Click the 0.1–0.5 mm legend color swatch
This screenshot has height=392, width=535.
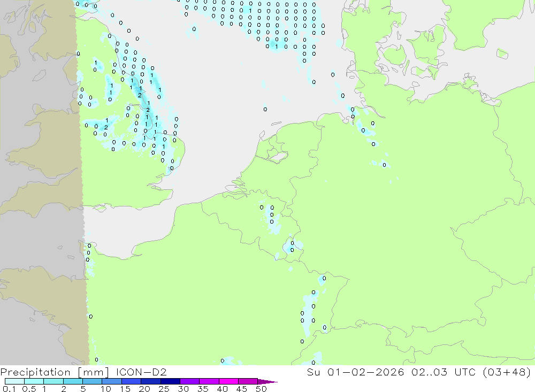[14, 381]
